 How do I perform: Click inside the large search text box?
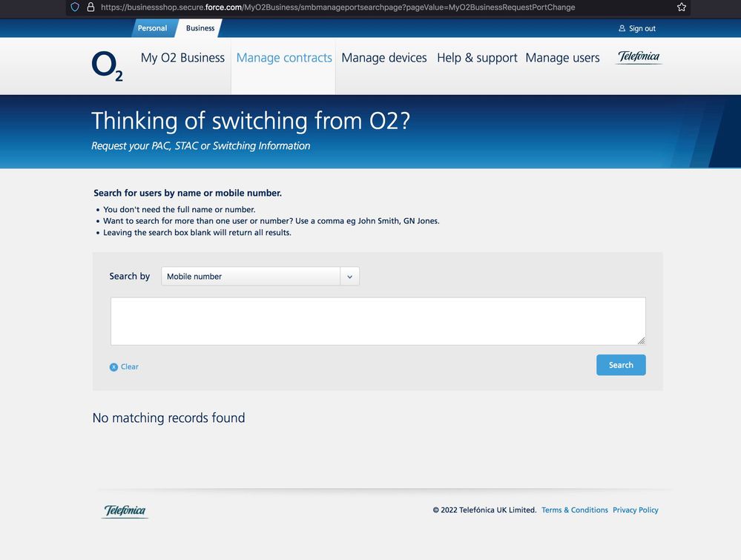coord(378,321)
